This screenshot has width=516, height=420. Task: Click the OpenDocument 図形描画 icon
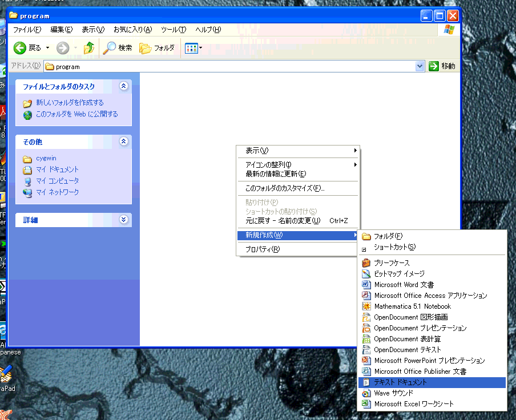click(366, 317)
